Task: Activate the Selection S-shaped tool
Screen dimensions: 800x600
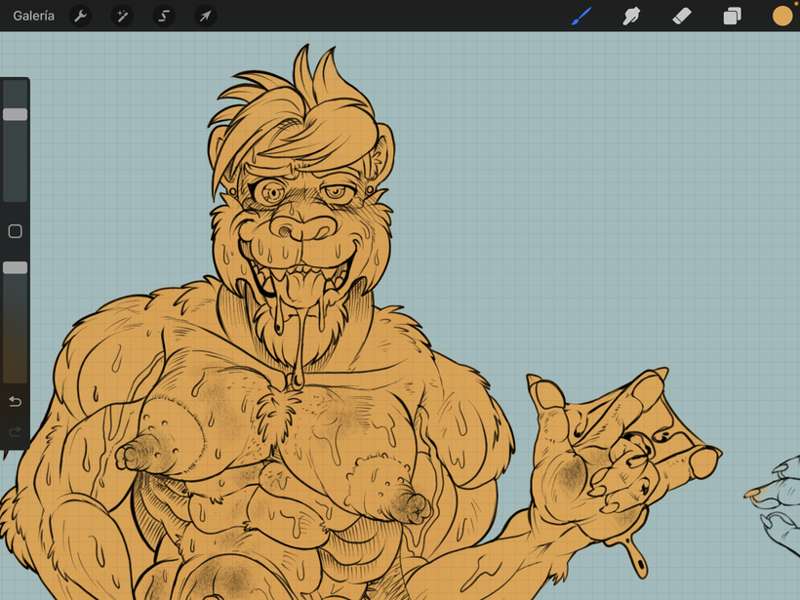Action: pyautogui.click(x=163, y=16)
